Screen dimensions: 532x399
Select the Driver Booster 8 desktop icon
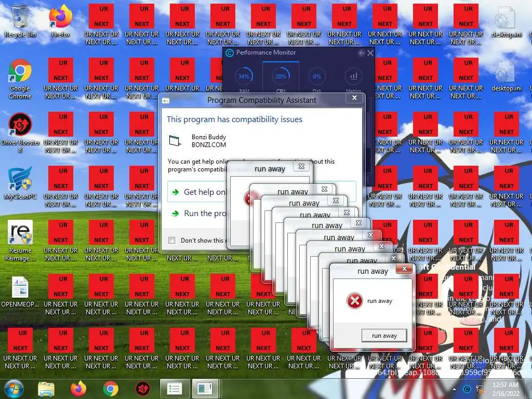pos(20,133)
